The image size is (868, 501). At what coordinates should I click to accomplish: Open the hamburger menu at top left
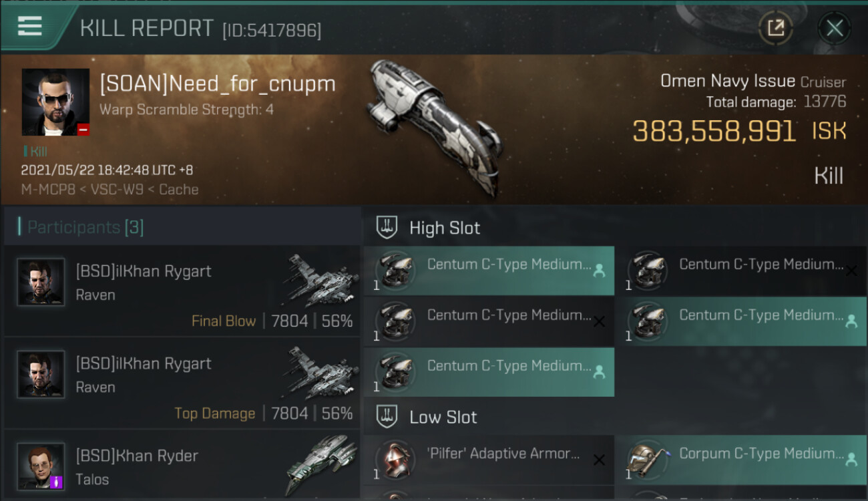pyautogui.click(x=30, y=27)
